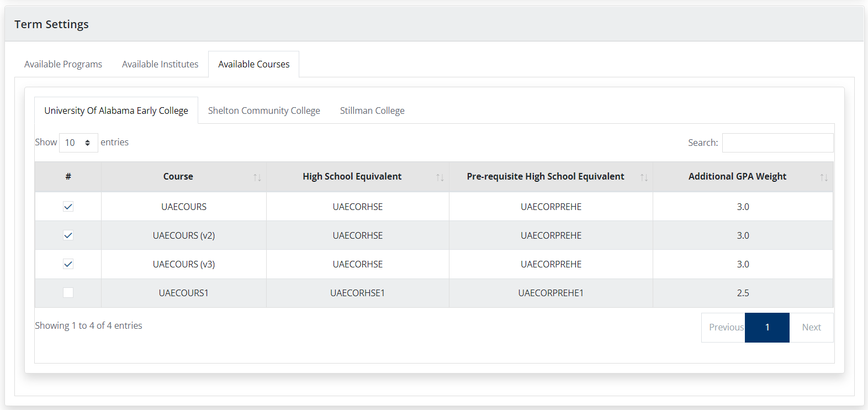Click sort arrows in High School Equivalent header

click(x=440, y=177)
